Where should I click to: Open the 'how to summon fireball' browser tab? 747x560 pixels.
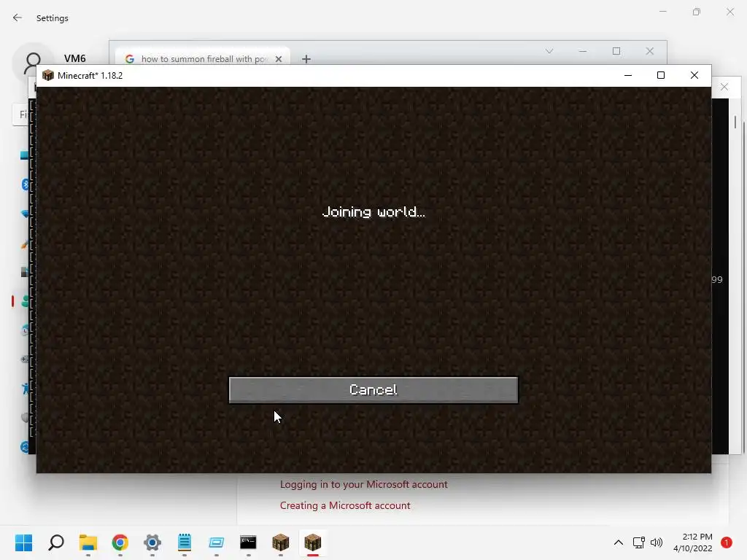click(x=204, y=58)
